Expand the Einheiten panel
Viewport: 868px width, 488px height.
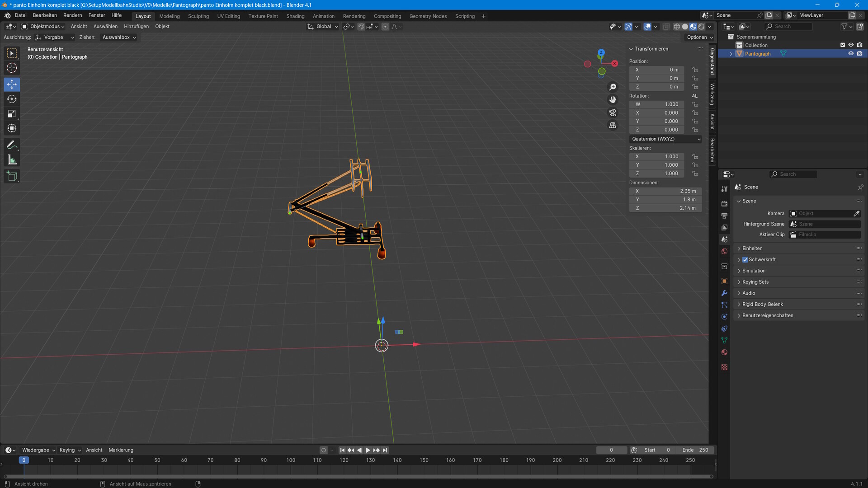[752, 249]
